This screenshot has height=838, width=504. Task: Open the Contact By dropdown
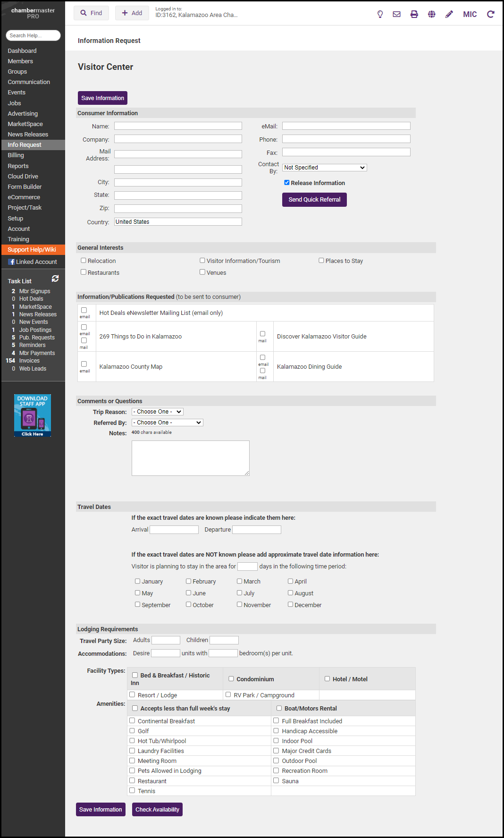[x=324, y=168]
